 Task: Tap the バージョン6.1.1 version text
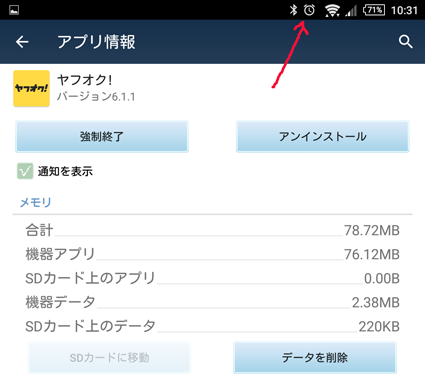click(96, 97)
